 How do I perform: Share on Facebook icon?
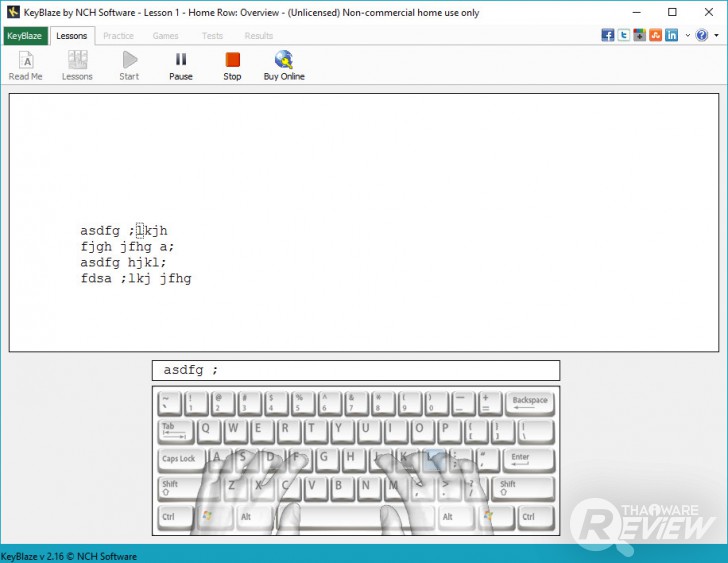tap(608, 35)
